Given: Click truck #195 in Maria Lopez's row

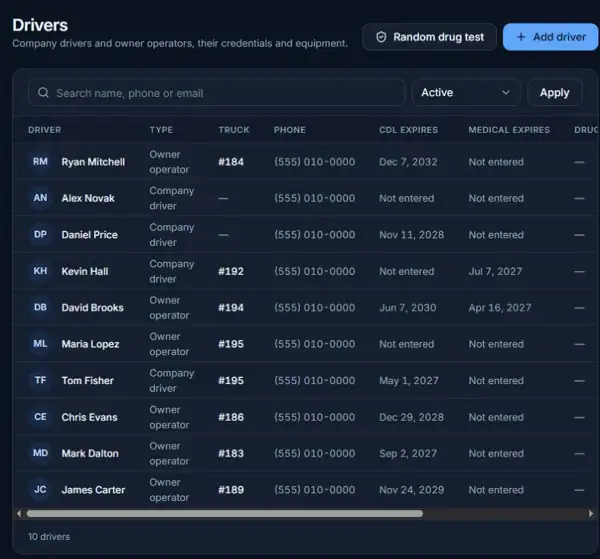Looking at the screenshot, I should pyautogui.click(x=231, y=344).
